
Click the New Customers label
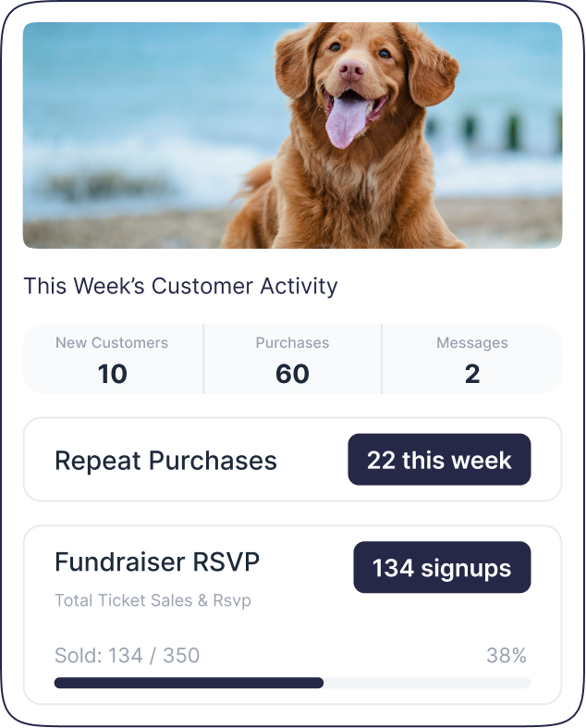click(x=112, y=342)
